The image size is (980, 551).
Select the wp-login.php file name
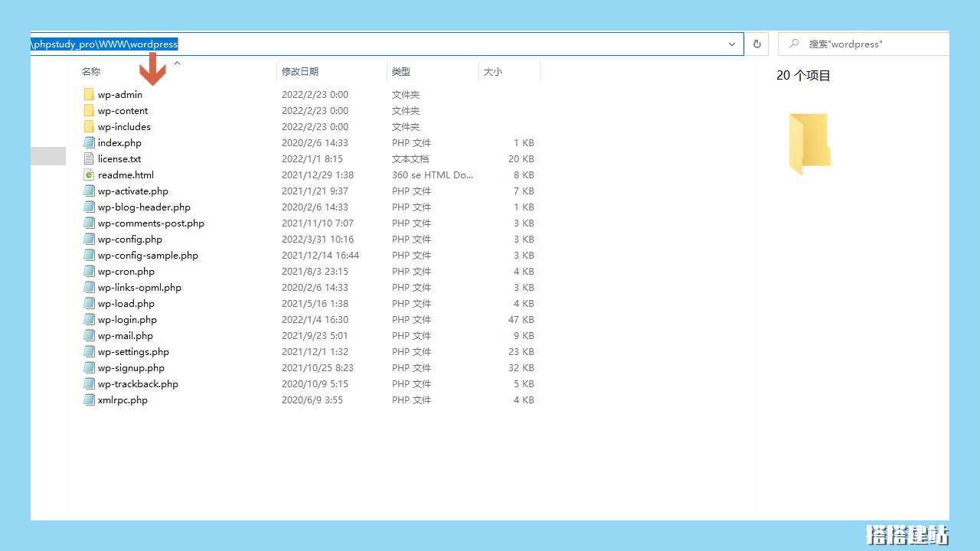(x=127, y=320)
